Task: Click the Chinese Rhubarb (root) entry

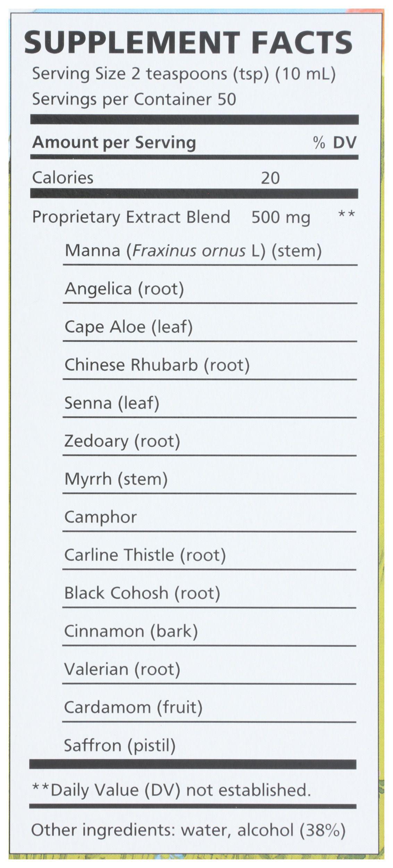Action: pos(157,365)
